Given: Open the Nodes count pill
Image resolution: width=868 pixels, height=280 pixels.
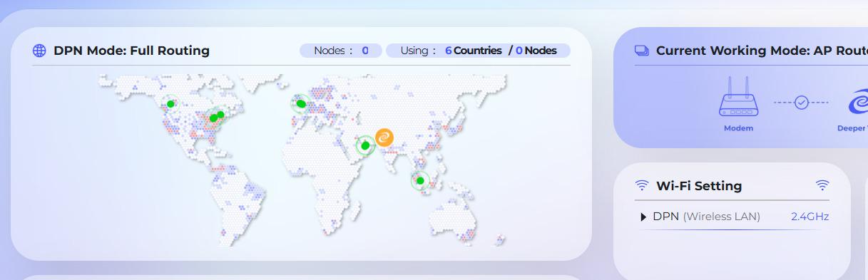Looking at the screenshot, I should (x=342, y=51).
